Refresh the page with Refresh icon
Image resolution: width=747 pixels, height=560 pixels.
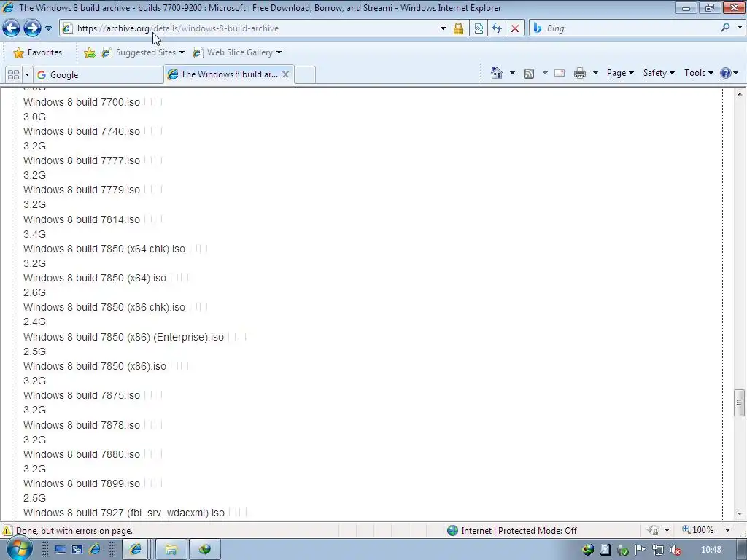pyautogui.click(x=496, y=28)
